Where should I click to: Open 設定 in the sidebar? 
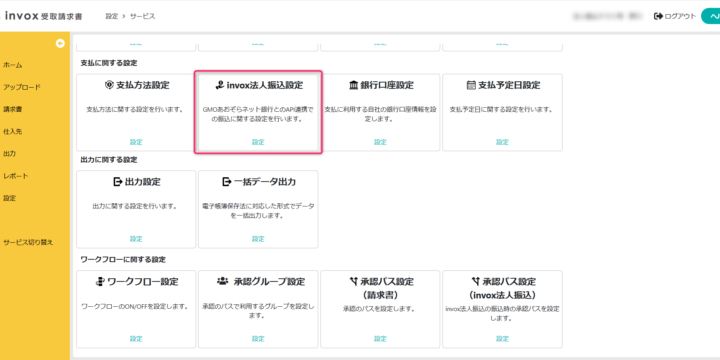[x=9, y=198]
